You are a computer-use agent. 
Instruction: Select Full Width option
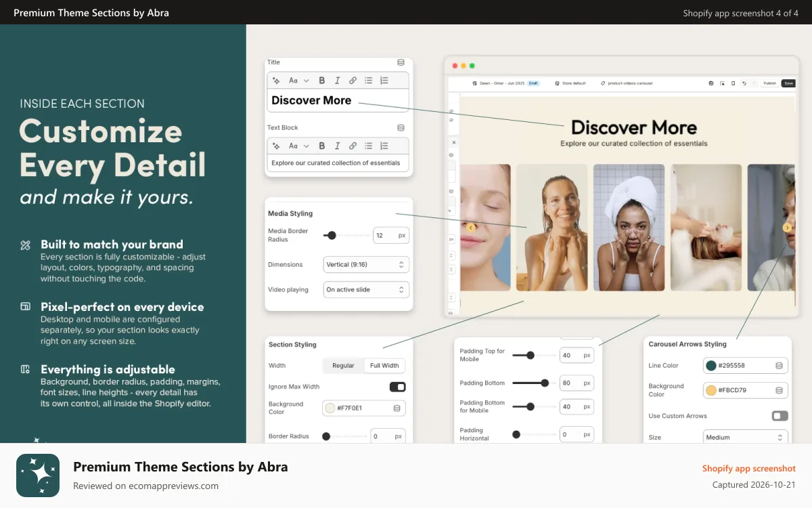384,366
